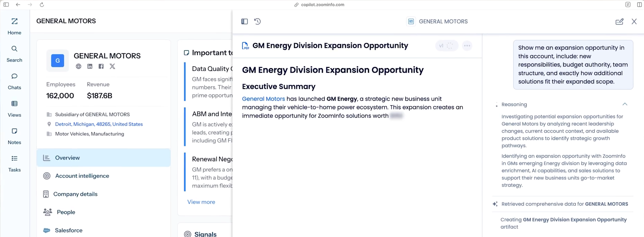Click the browser address bar
Image resolution: width=644 pixels, height=237 pixels.
click(319, 5)
